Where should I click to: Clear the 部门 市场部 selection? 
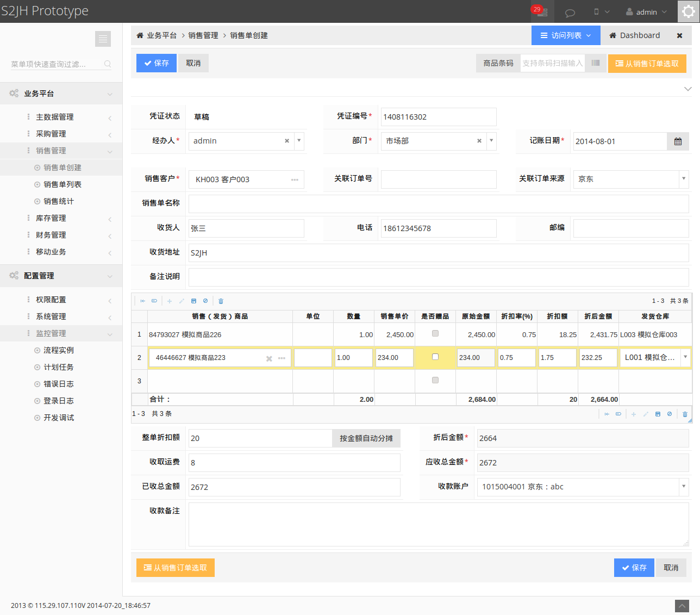pos(479,141)
